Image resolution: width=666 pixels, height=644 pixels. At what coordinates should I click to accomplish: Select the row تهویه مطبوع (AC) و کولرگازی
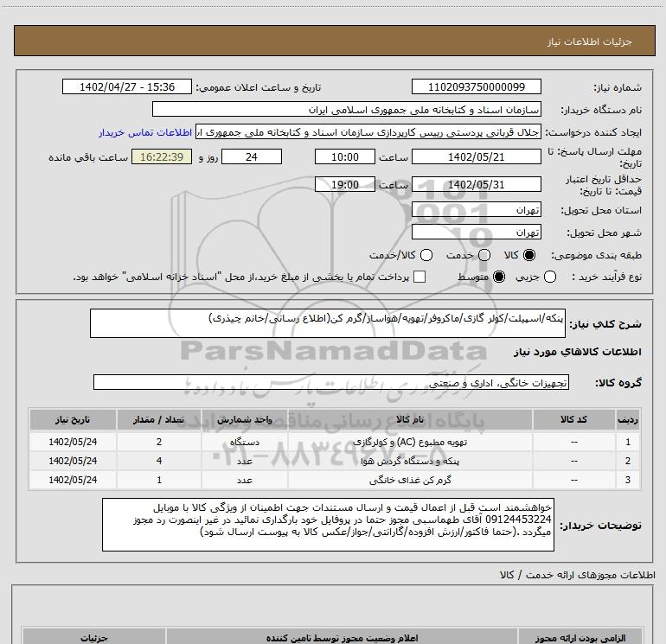coord(335,442)
